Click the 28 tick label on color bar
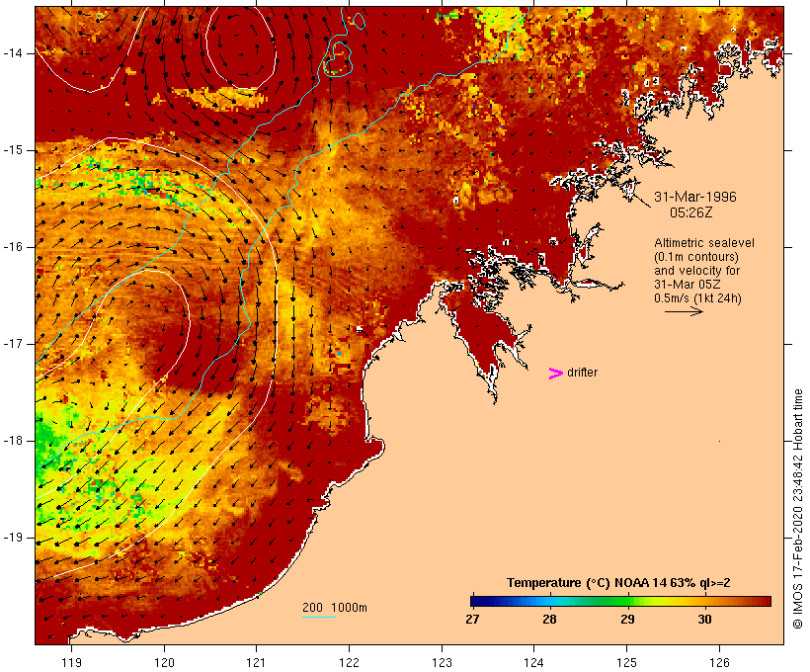 tap(549, 620)
